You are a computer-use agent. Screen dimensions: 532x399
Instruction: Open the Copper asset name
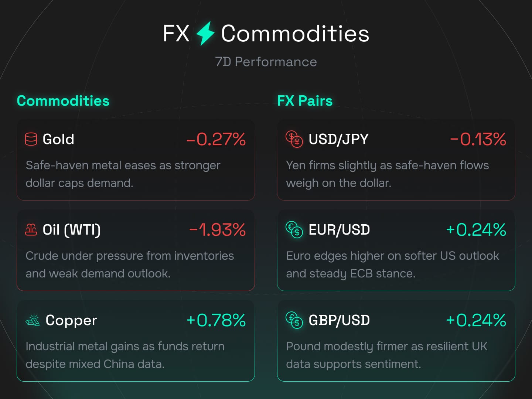(71, 320)
